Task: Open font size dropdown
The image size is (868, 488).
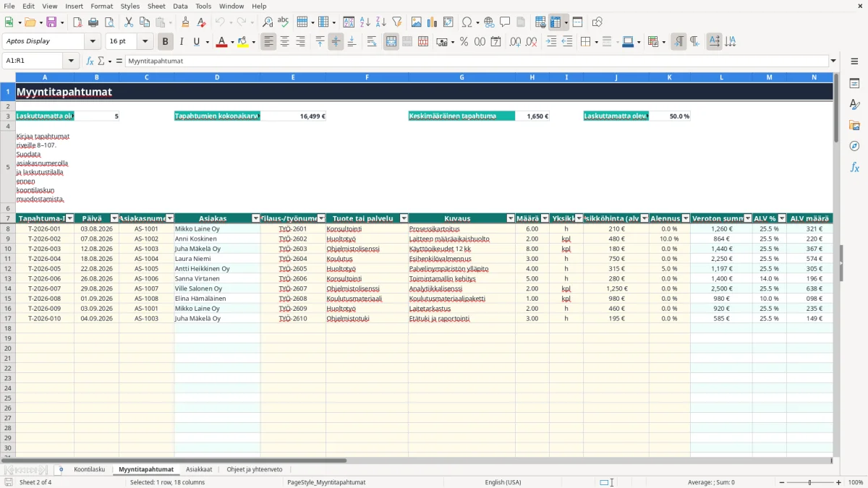Action: [145, 41]
